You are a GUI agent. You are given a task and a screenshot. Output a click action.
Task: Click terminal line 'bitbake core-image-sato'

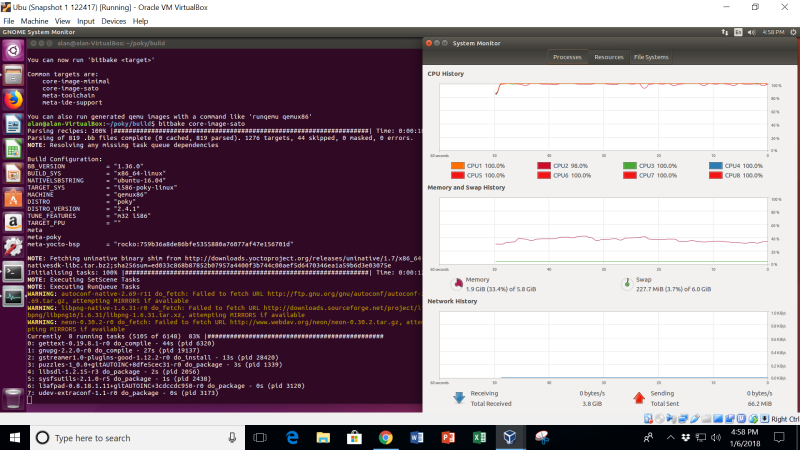202,124
